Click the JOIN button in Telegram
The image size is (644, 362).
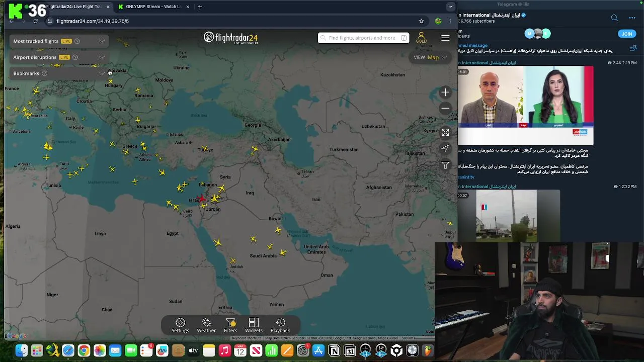pos(626,34)
